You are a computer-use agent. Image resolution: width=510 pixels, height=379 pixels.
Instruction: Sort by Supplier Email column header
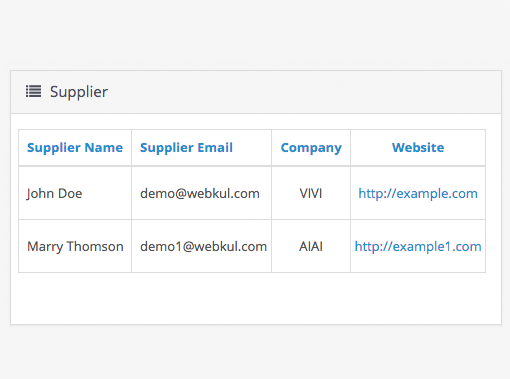coord(186,148)
